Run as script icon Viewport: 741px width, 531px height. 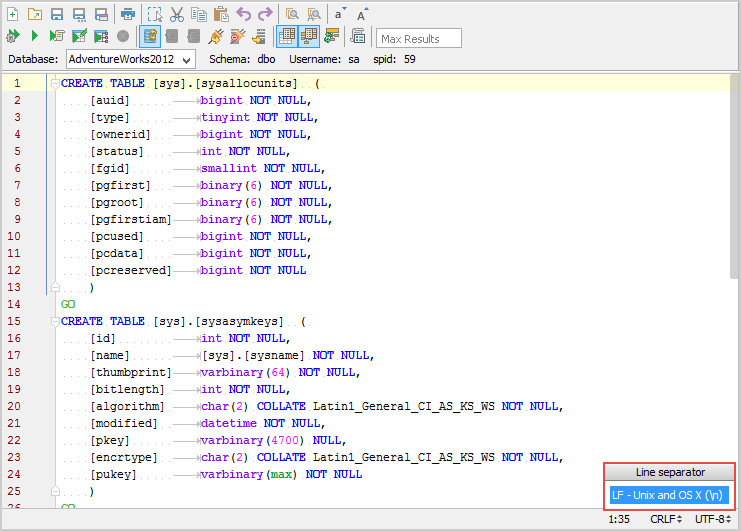[x=57, y=36]
